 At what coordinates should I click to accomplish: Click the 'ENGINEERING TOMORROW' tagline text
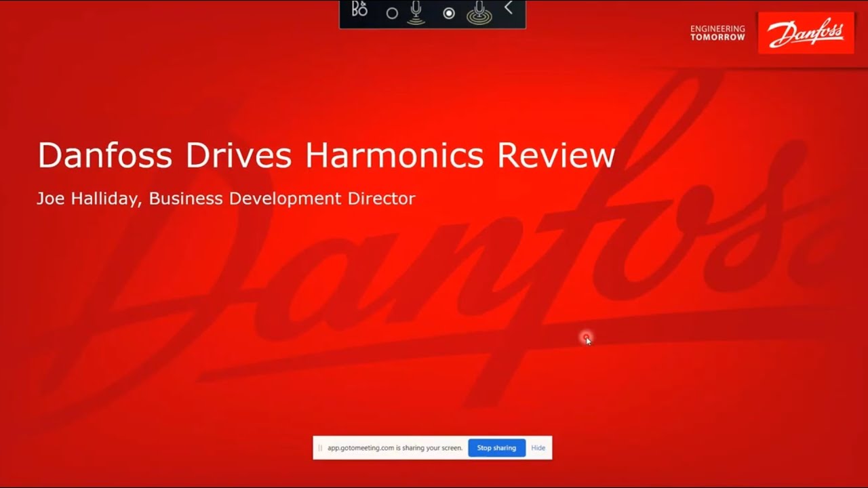(717, 33)
